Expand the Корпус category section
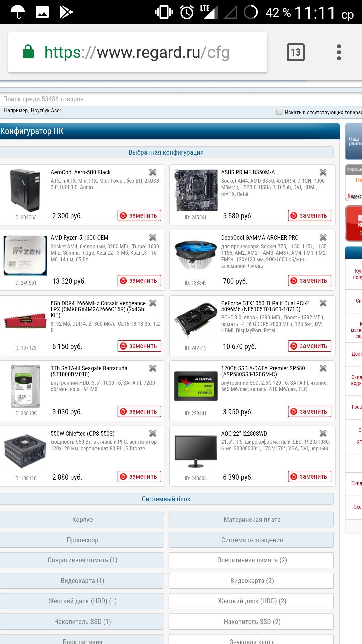Viewport: 362px width, 644px height. point(82,520)
